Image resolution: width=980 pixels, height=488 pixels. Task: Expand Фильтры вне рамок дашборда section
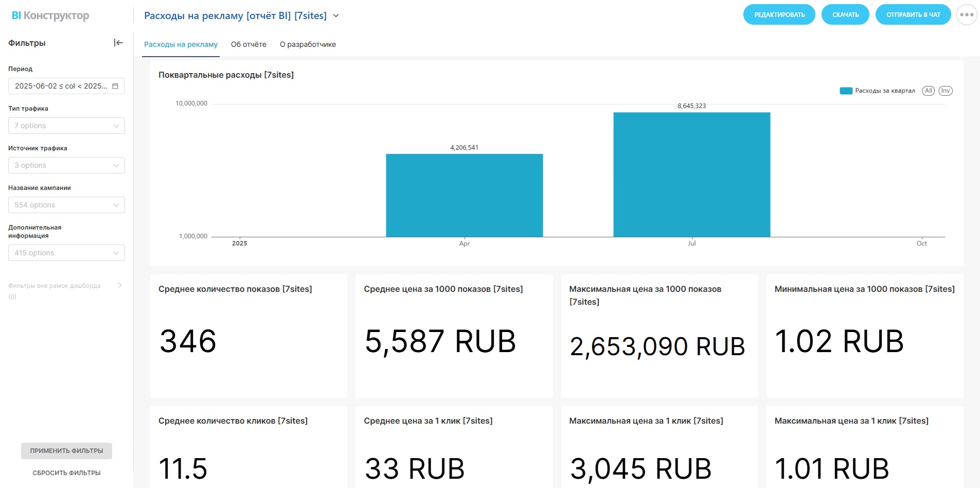tap(120, 285)
